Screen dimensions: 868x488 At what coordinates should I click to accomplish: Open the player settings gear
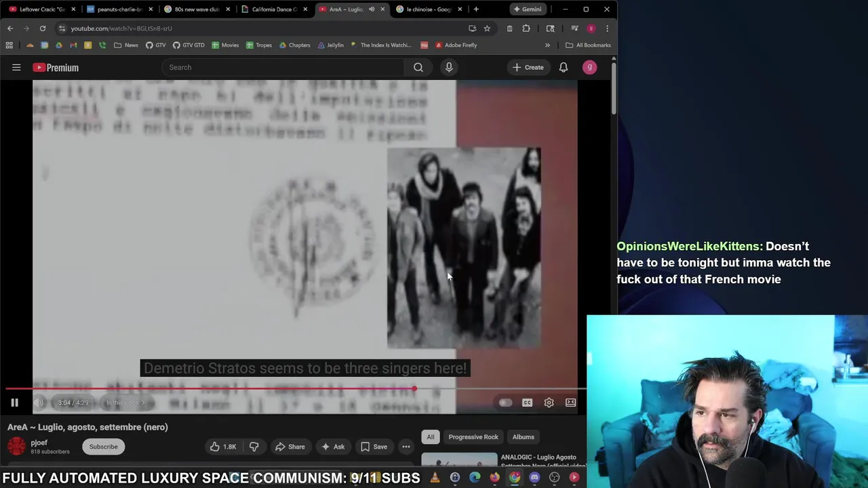tap(549, 403)
